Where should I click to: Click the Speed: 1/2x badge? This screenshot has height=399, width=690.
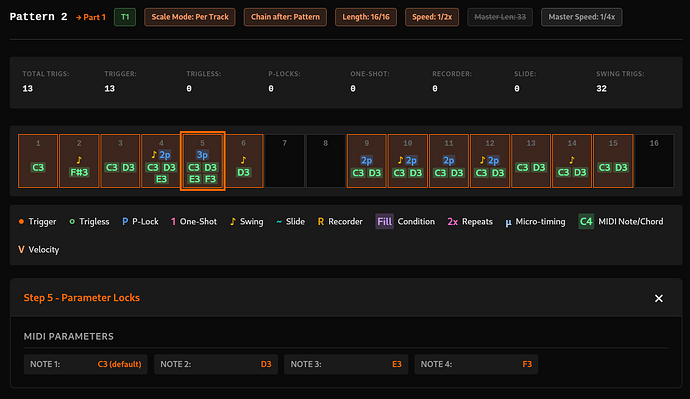[x=432, y=17]
